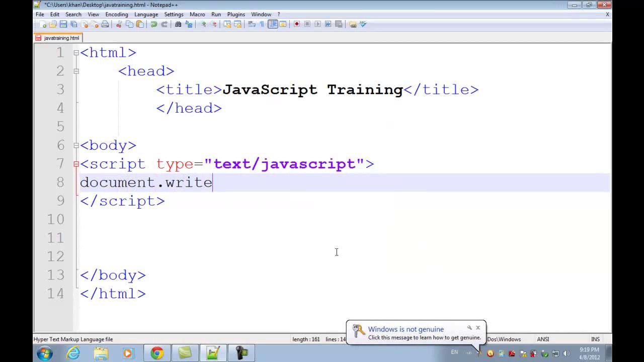Open the Settings menu
Screen dimensions: 644x362
point(174,15)
